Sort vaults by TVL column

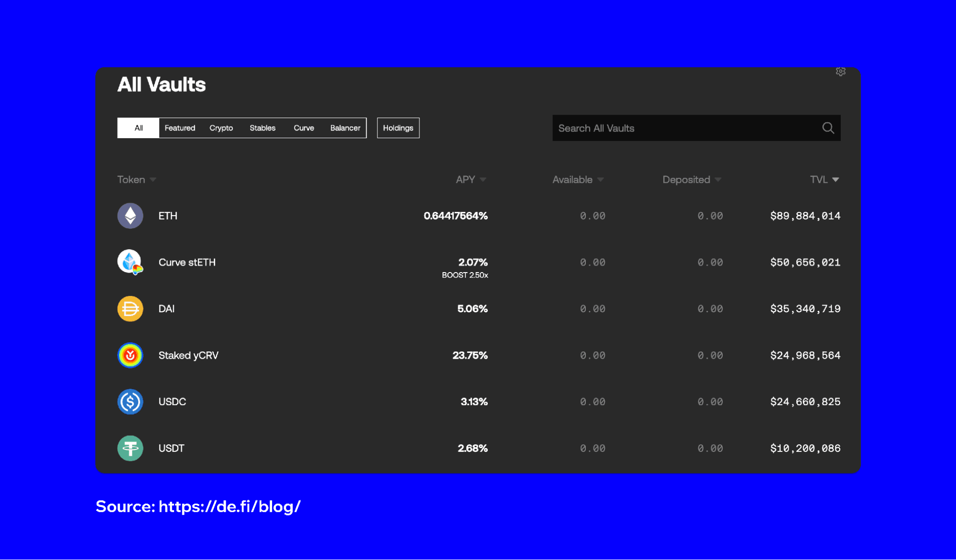pos(824,179)
